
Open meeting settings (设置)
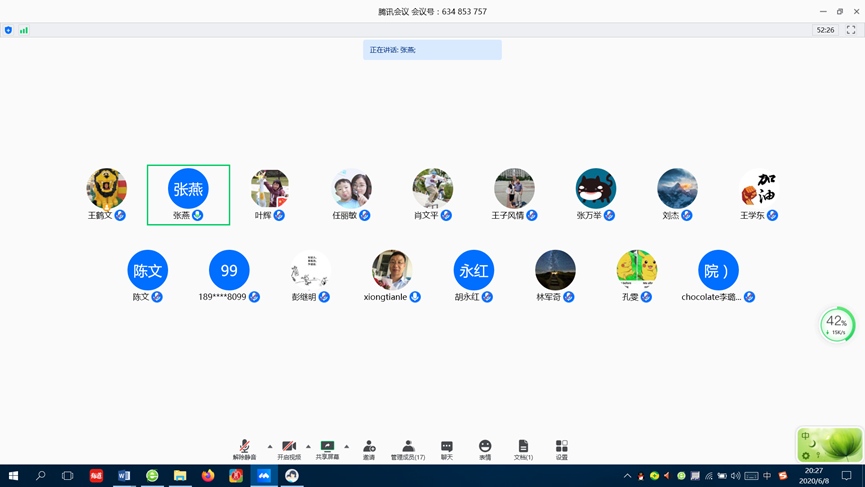pyautogui.click(x=561, y=449)
